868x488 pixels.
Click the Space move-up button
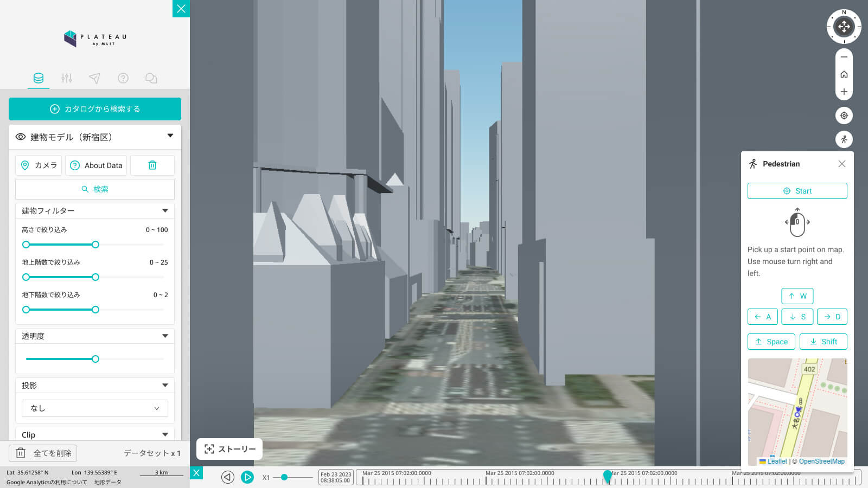(771, 342)
